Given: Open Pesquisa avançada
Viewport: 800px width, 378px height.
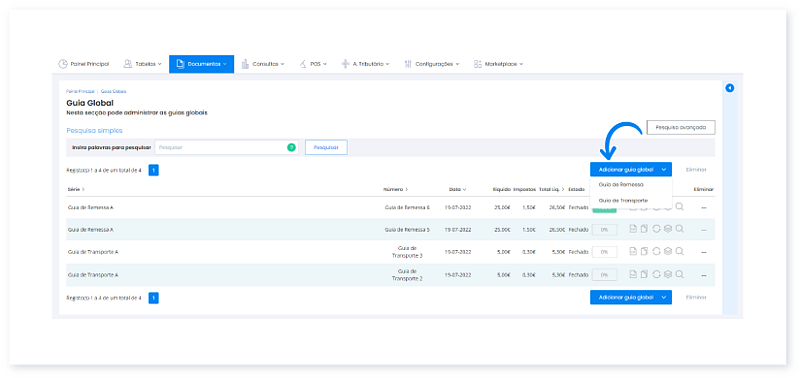Looking at the screenshot, I should [x=681, y=128].
